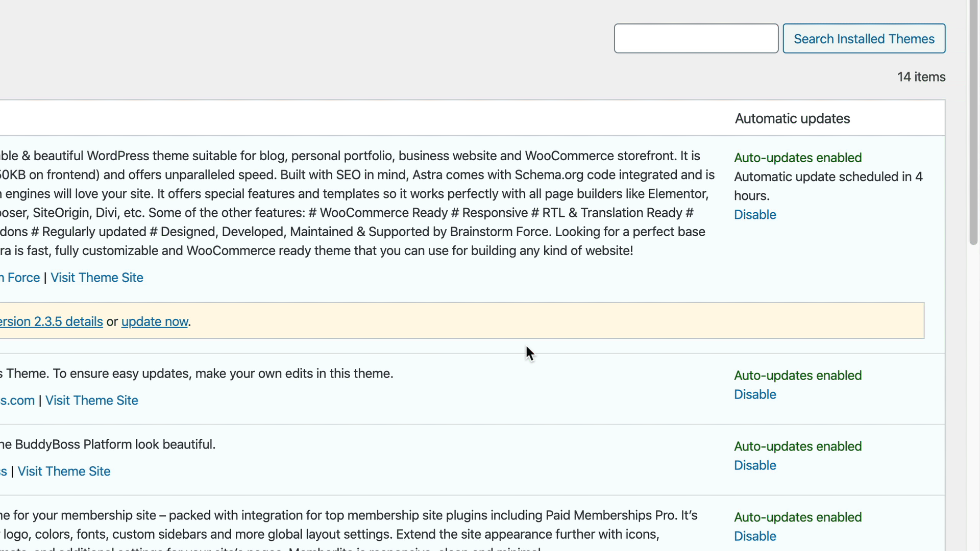Viewport: 980px width, 551px height.
Task: Open Visit Theme Site link for Astra
Action: click(96, 278)
